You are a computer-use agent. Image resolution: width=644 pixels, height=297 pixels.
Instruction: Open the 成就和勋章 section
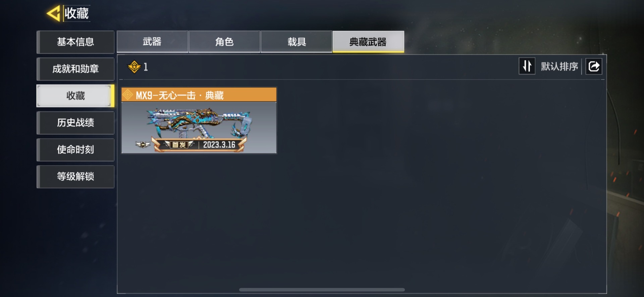75,69
